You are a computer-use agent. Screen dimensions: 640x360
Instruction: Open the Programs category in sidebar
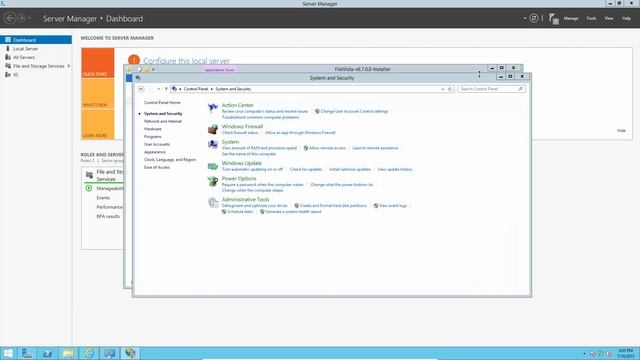coord(153,137)
